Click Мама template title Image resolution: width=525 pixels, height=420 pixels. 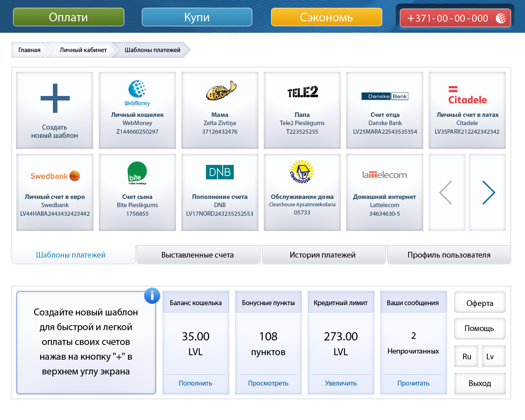(220, 115)
